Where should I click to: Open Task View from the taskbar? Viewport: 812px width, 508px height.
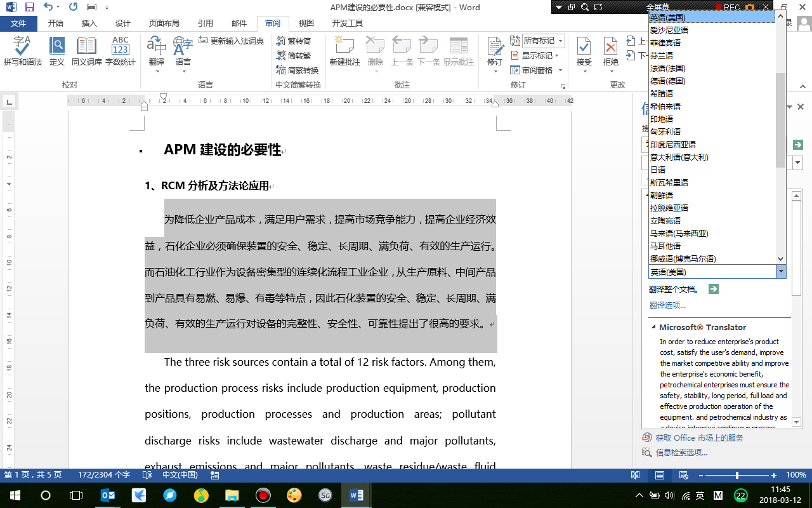[76, 495]
